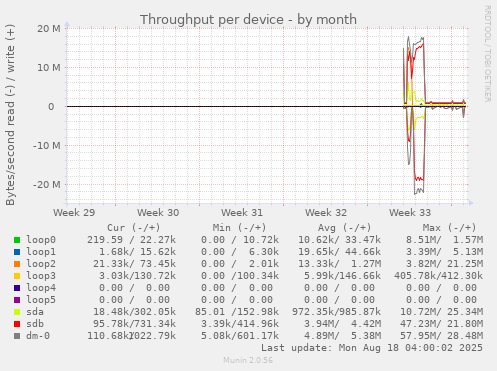Click the Max (-/+) column header
Image resolution: width=497 pixels, height=371 pixels.
(449, 228)
